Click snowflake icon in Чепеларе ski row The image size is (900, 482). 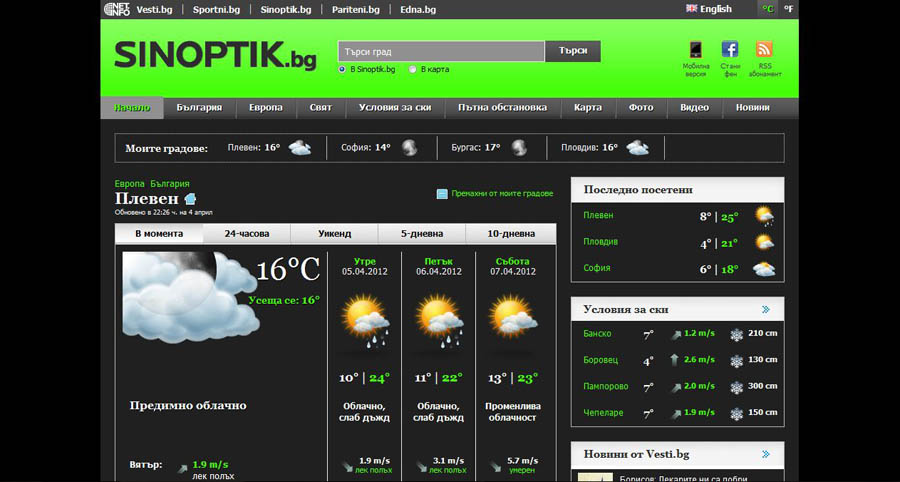736,414
